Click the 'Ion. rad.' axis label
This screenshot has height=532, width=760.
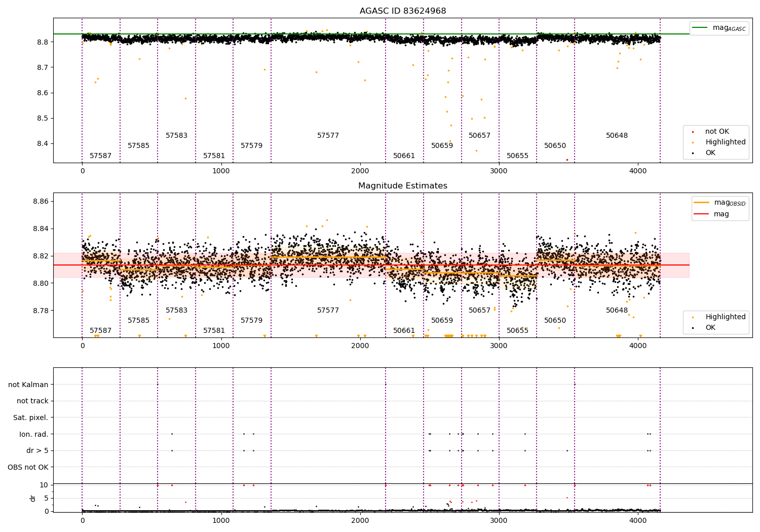34,434
